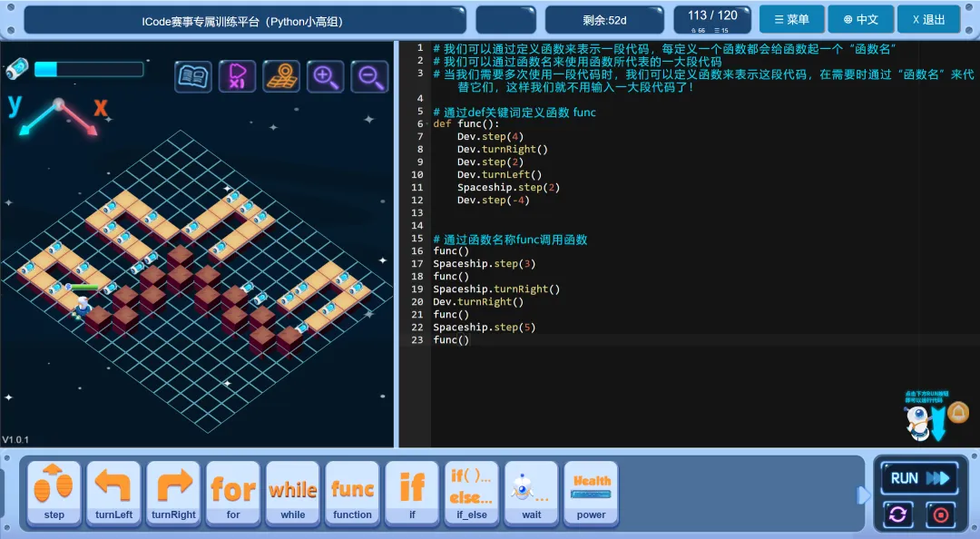Click code line 'Spaceship.step(3)'
Viewport: 980px width, 539px height.
point(485,263)
